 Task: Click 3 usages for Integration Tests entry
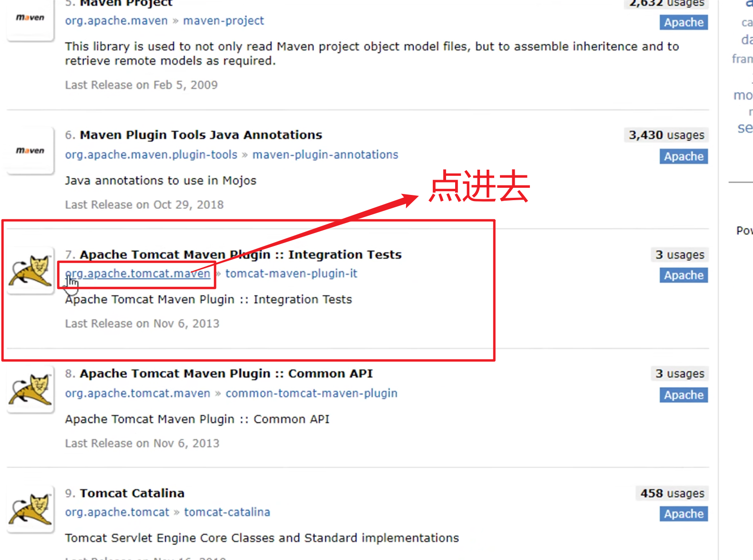coord(680,255)
